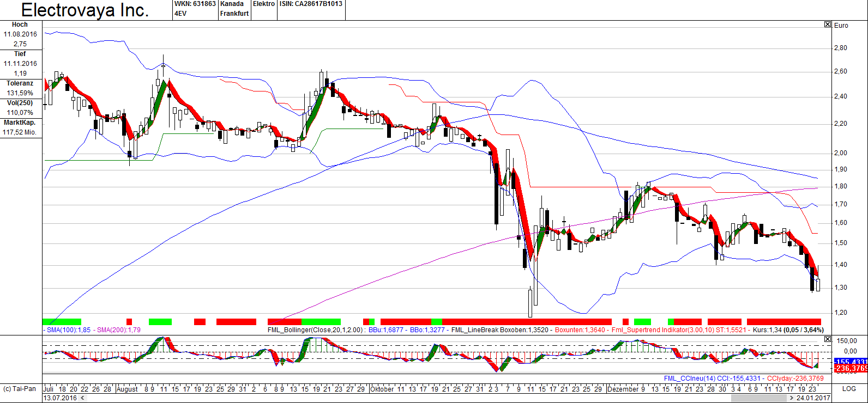Click the WKN: 631863 field

195,4
